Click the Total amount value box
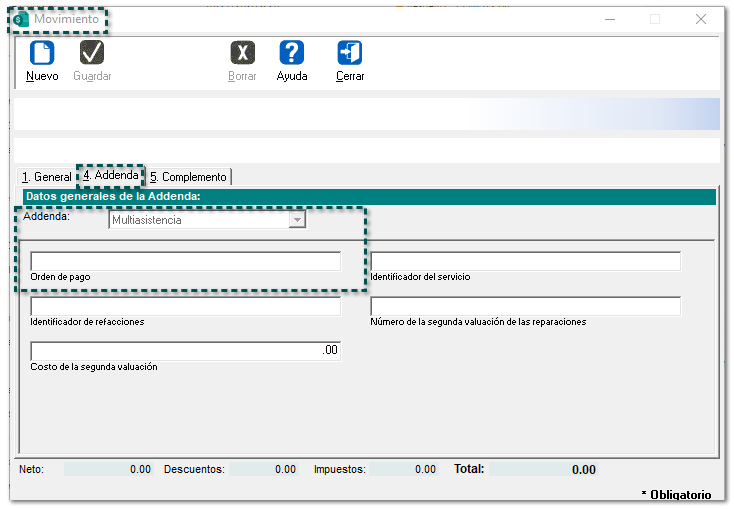Screen dimensions: 734x509 coord(545,469)
